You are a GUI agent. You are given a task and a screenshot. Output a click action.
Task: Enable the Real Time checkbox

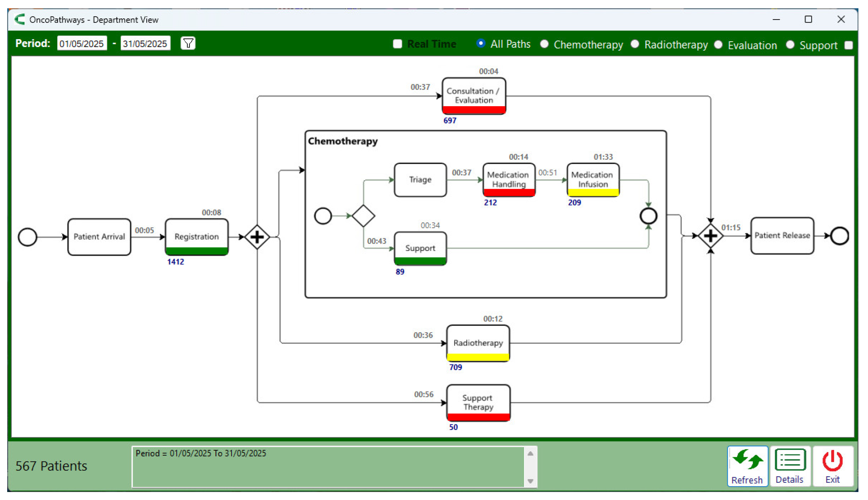[x=397, y=44]
